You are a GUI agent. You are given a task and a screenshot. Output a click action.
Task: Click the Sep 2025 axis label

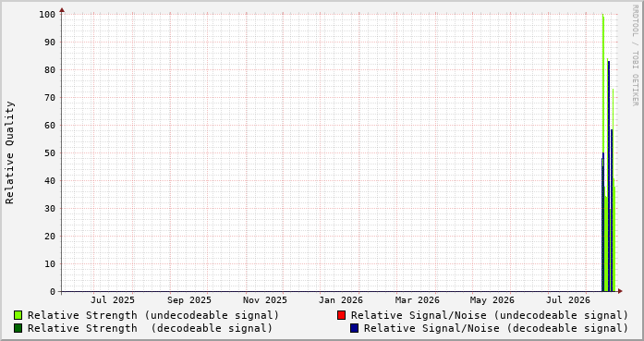[188, 300]
